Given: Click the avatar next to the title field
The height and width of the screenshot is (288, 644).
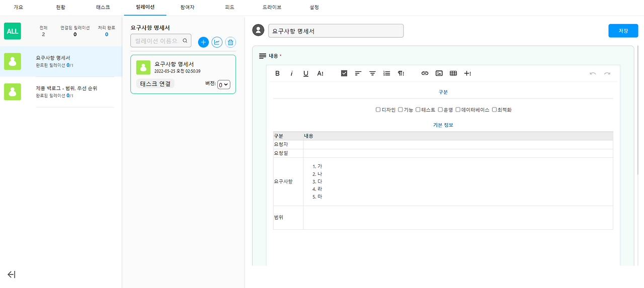Looking at the screenshot, I should click(x=259, y=30).
